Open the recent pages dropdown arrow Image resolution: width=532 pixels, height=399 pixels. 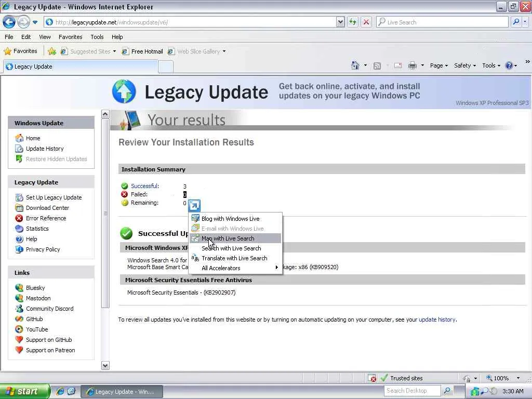(x=35, y=22)
